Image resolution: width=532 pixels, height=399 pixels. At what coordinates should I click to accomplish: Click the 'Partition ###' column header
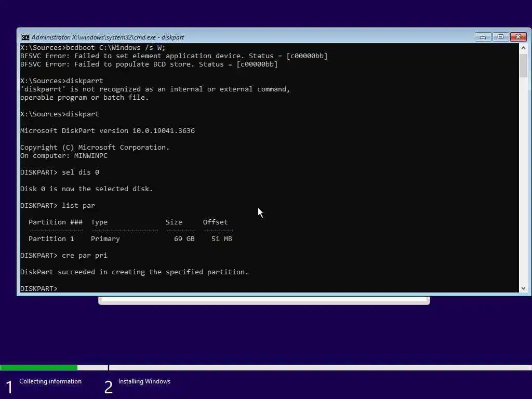[55, 222]
